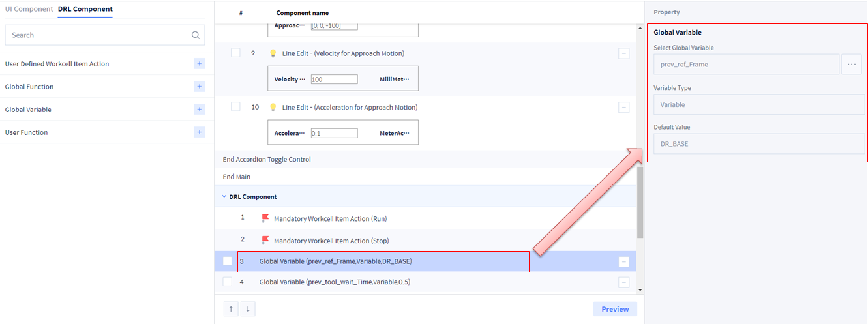The image size is (868, 324).
Task: Check the box for row 9
Action: point(235,53)
